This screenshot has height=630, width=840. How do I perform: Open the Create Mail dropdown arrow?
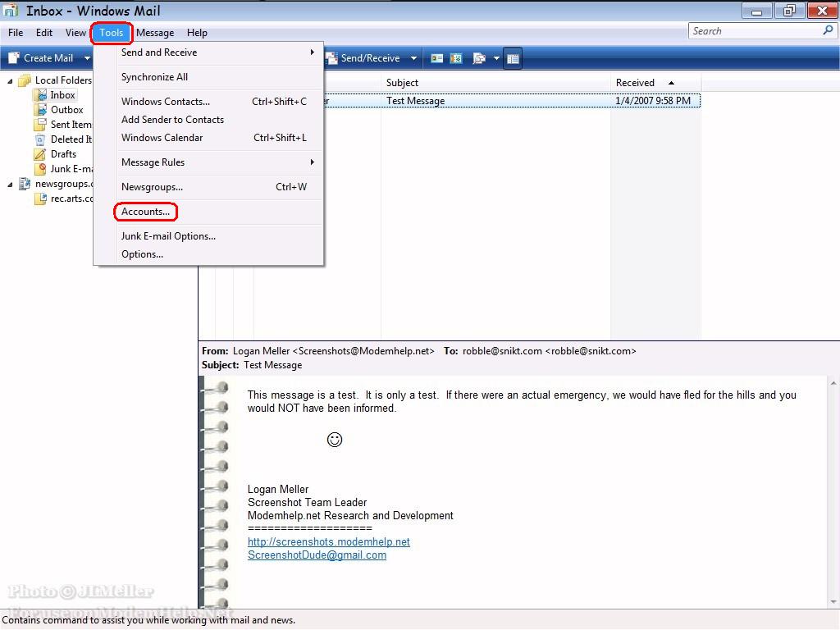[87, 58]
